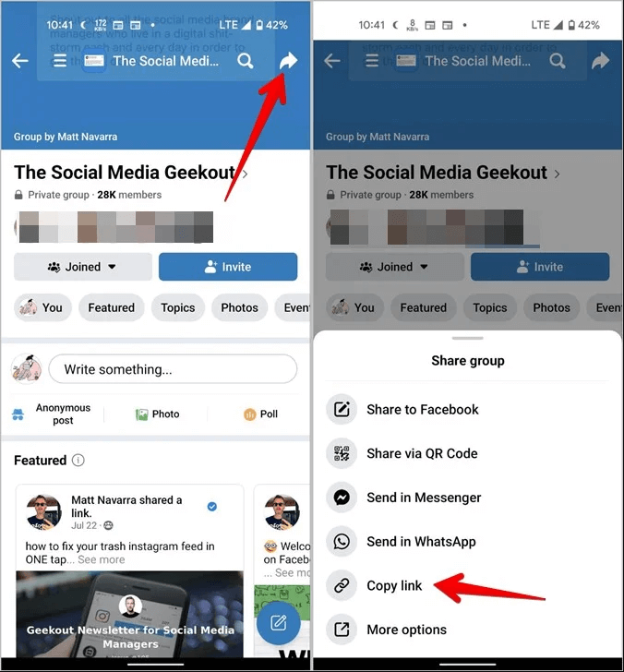The width and height of the screenshot is (624, 672).
Task: Tap the floating compose post button
Action: pos(278,622)
